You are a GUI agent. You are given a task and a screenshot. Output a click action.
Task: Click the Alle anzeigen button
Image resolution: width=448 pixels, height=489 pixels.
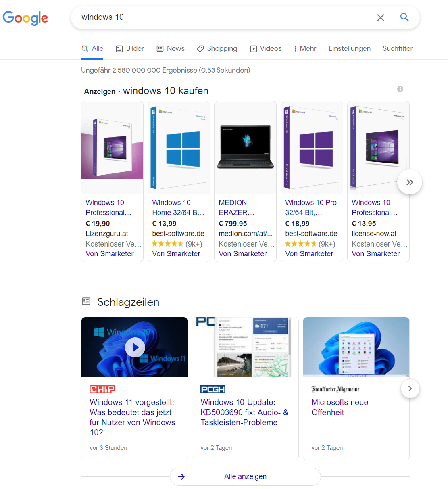[245, 476]
